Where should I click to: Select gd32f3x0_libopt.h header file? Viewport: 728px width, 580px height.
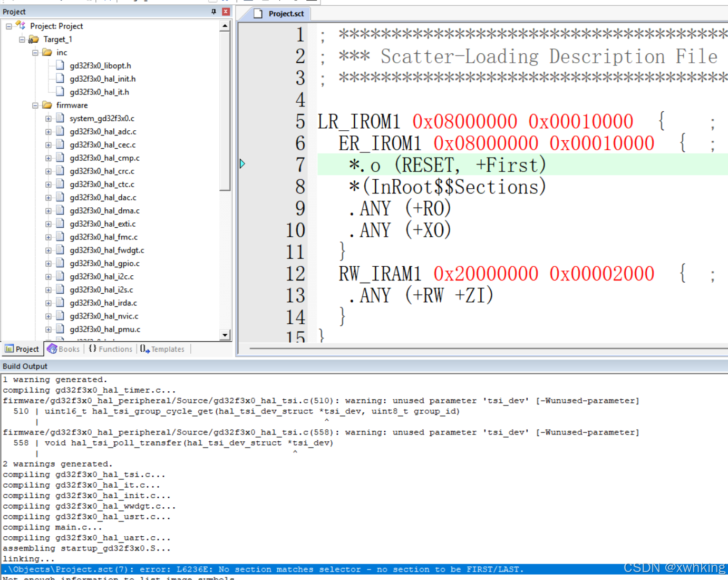click(100, 66)
